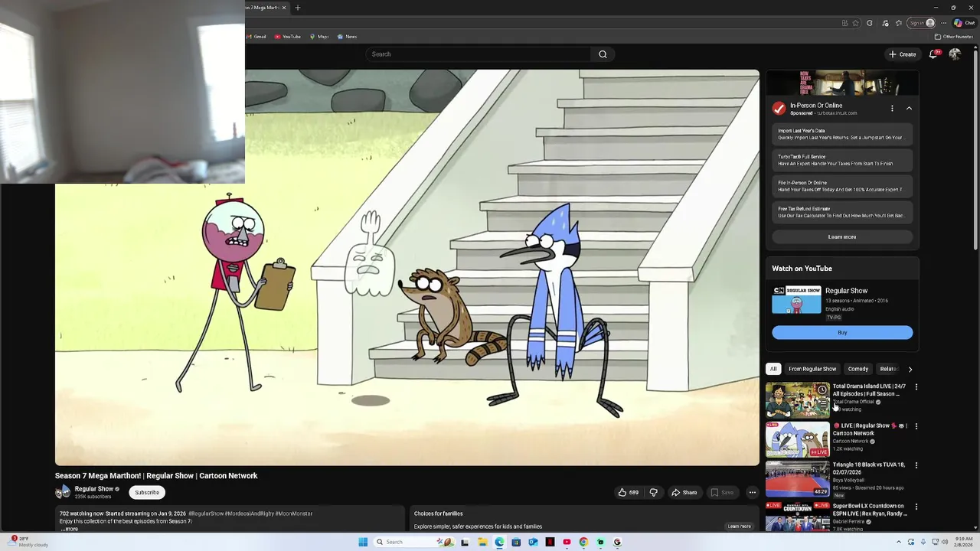Open Super Bowl LX Countdown video title
The image size is (980, 551).
(x=870, y=510)
